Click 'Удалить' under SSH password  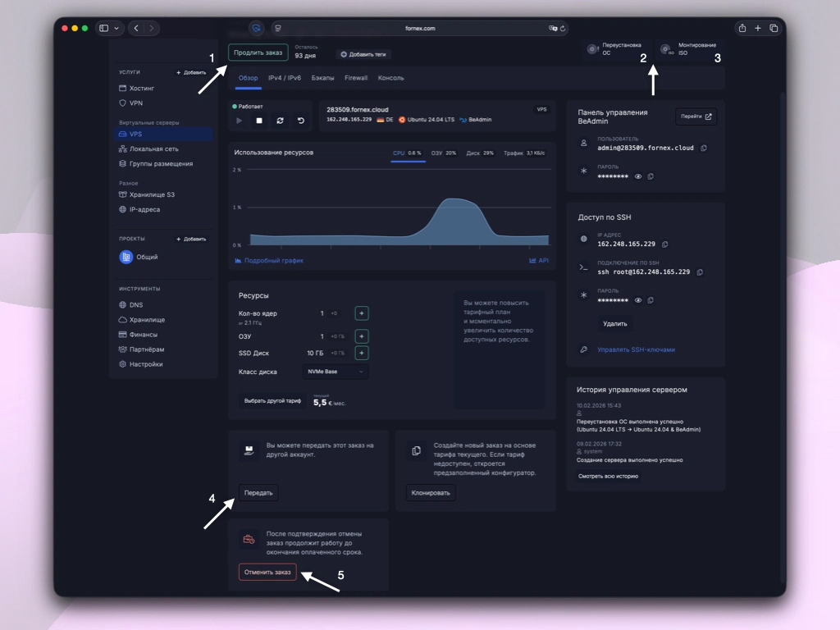coord(615,324)
